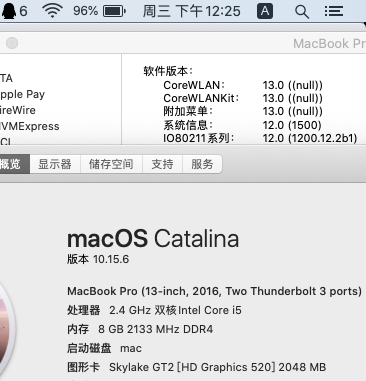
Task: Open the QQ penguin menu bar icon
Action: pos(9,11)
